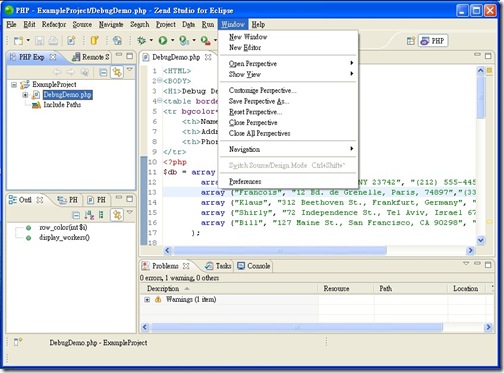Screen dimensions: 504x373
Task: Choose Reset Perspective menu entry
Action: [x=255, y=112]
